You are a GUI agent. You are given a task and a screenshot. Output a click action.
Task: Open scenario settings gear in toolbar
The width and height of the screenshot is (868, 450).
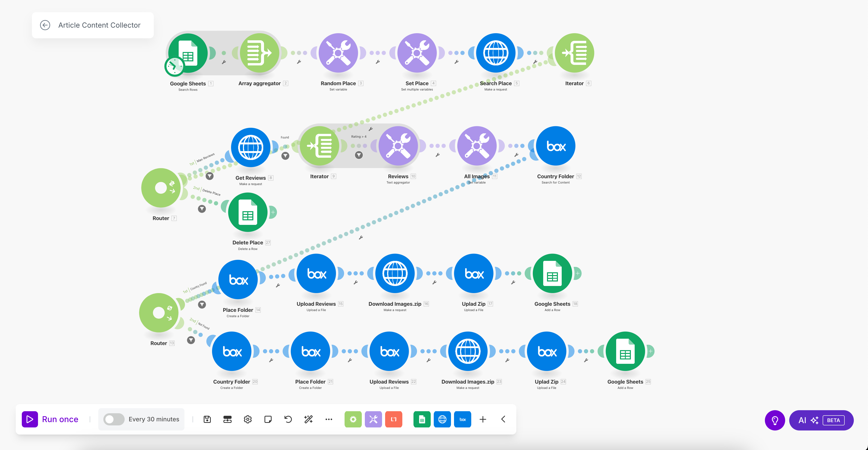[248, 419]
